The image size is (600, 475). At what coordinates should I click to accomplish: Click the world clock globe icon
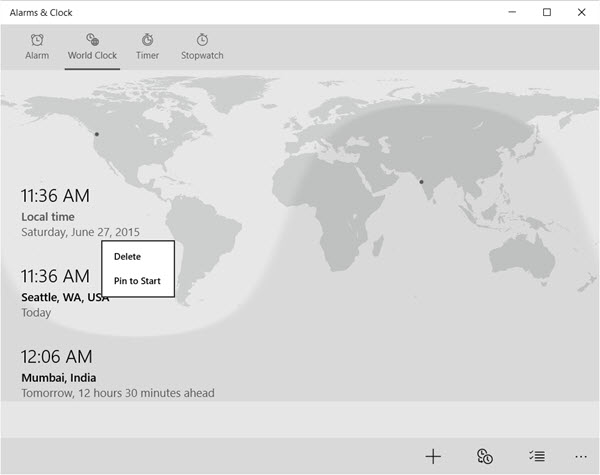pos(93,39)
